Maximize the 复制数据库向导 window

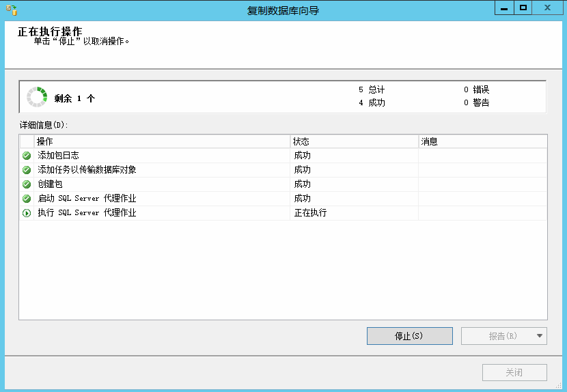click(523, 8)
